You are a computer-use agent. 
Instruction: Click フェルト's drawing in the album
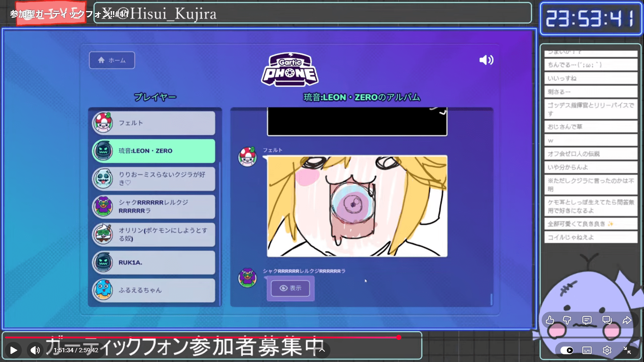click(357, 206)
